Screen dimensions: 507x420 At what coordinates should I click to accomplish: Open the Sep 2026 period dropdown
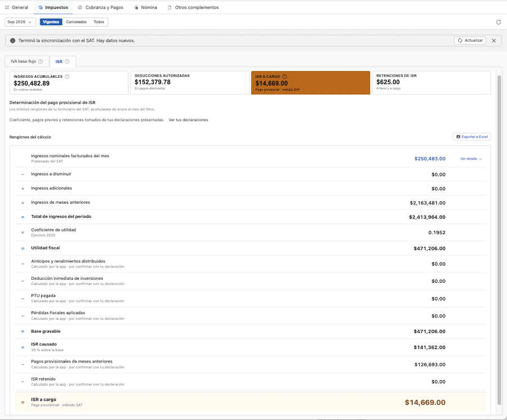[x=20, y=22]
